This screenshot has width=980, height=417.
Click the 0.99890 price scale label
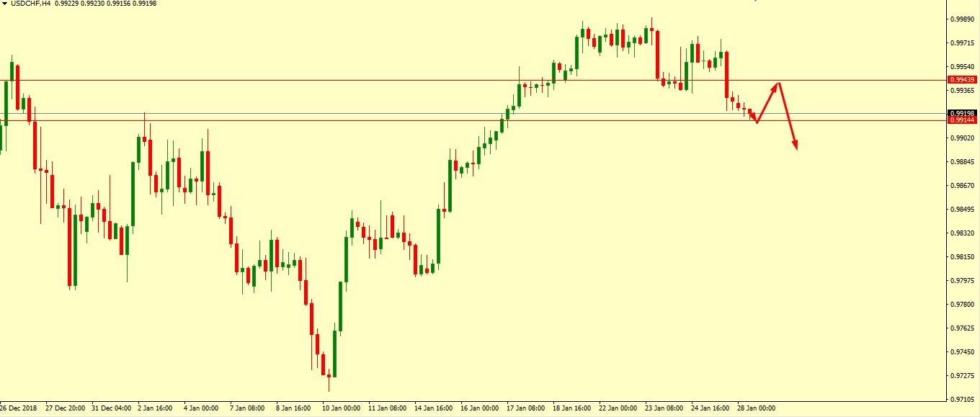click(962, 20)
